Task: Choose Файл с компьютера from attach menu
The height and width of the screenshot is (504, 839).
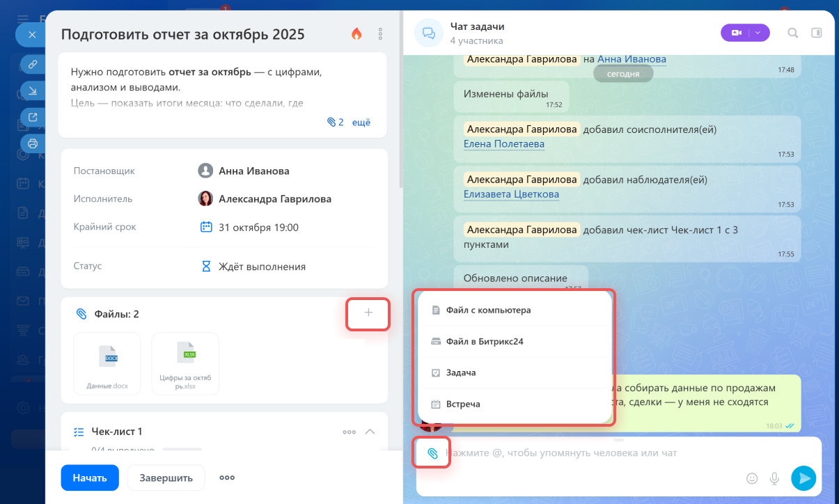Action: point(488,310)
